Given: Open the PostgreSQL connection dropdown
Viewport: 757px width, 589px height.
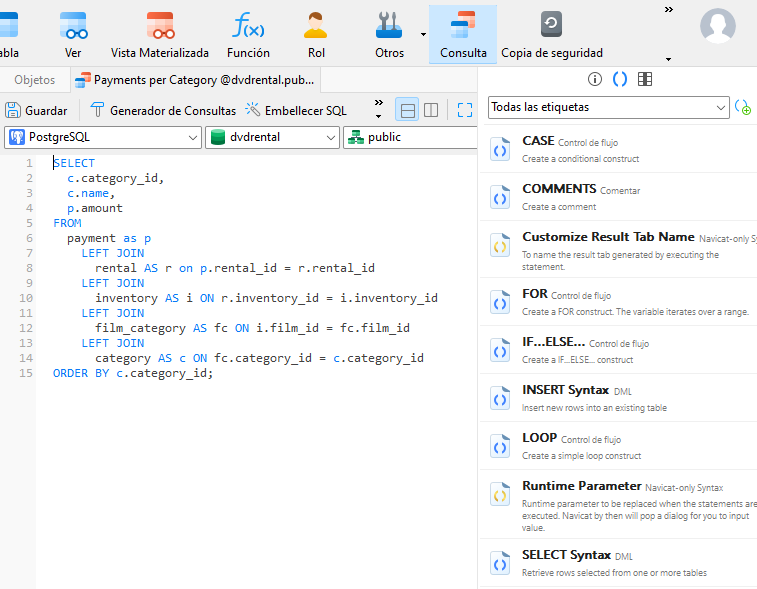Looking at the screenshot, I should click(103, 137).
